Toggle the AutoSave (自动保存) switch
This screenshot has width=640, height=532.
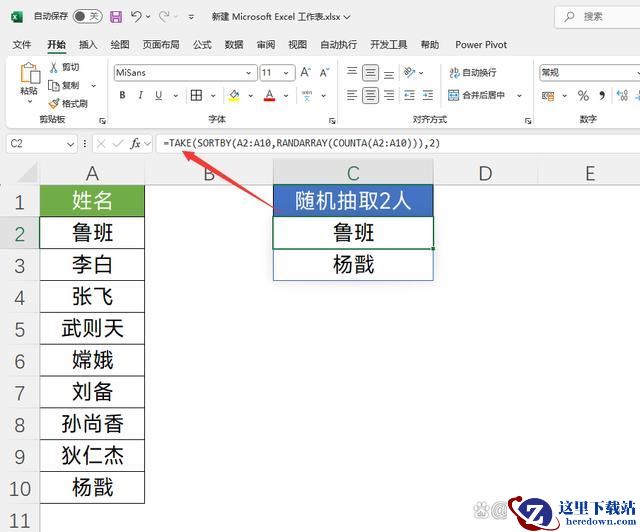point(87,16)
